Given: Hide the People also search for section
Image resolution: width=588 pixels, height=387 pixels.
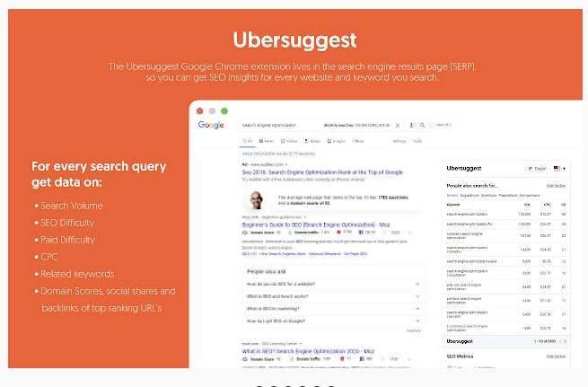Looking at the screenshot, I should coord(556,186).
